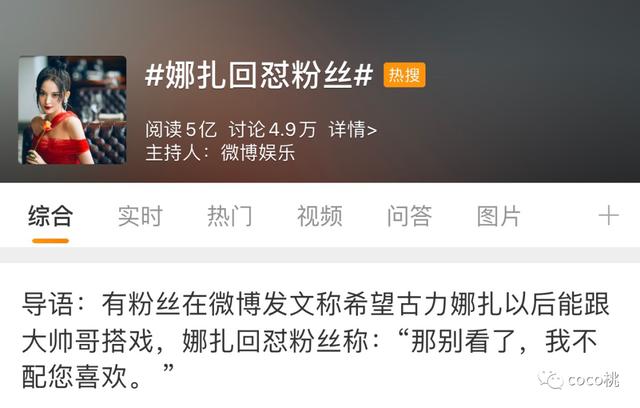
Task: Click the orange indicator under 综合
Action: (50, 241)
